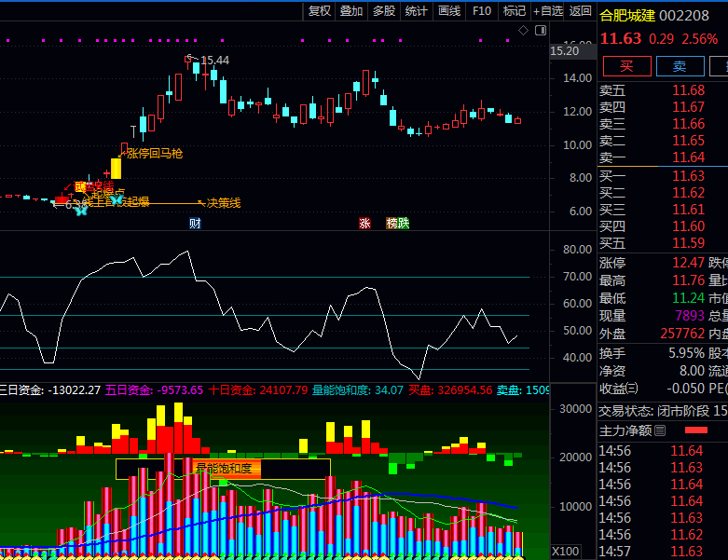The image size is (728, 560).
Task: Click the diamond icon above the price axis
Action: pos(524,31)
